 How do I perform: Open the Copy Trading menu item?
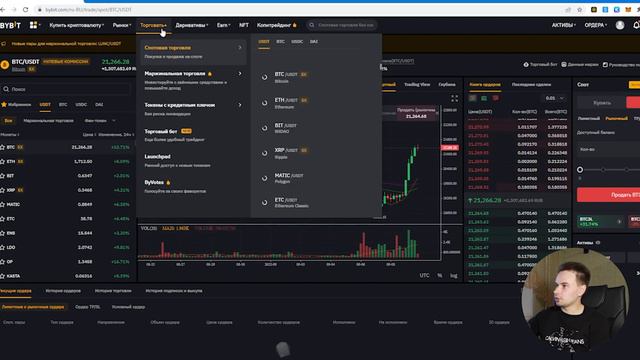click(x=276, y=25)
